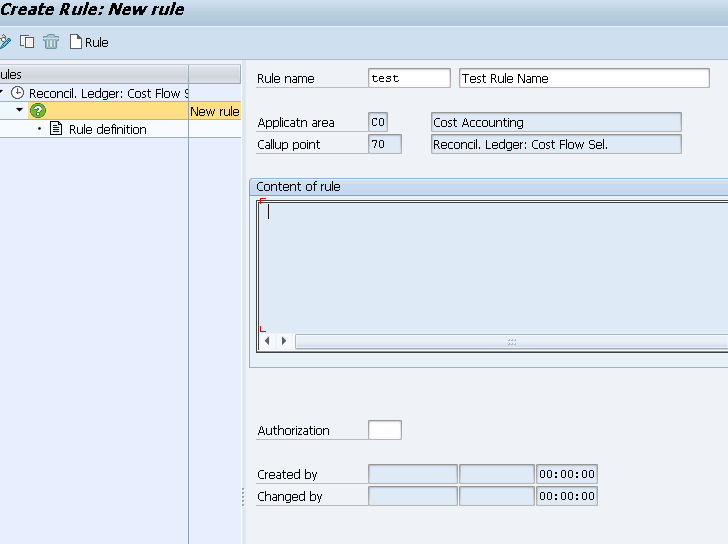Click the vertical splitter handle between panels

243,497
